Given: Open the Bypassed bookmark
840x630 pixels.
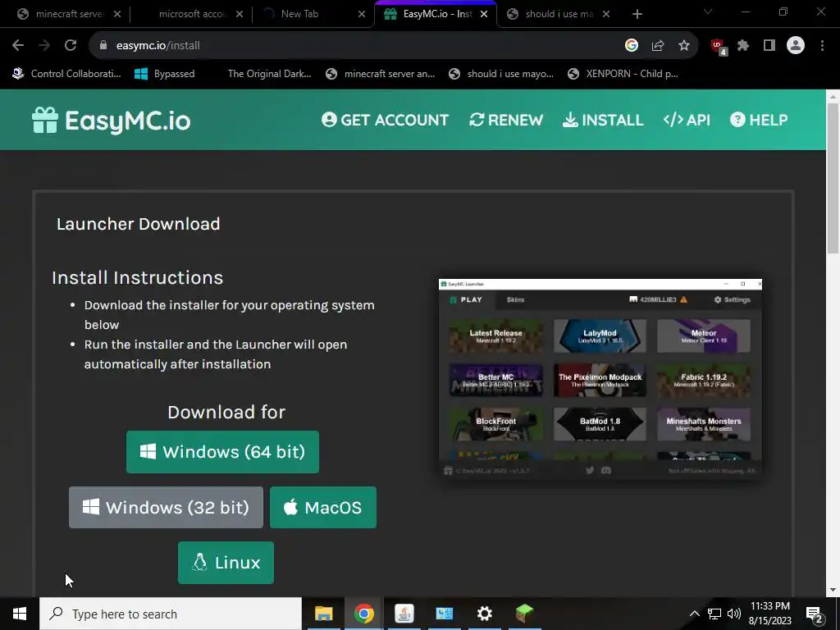Looking at the screenshot, I should click(164, 74).
